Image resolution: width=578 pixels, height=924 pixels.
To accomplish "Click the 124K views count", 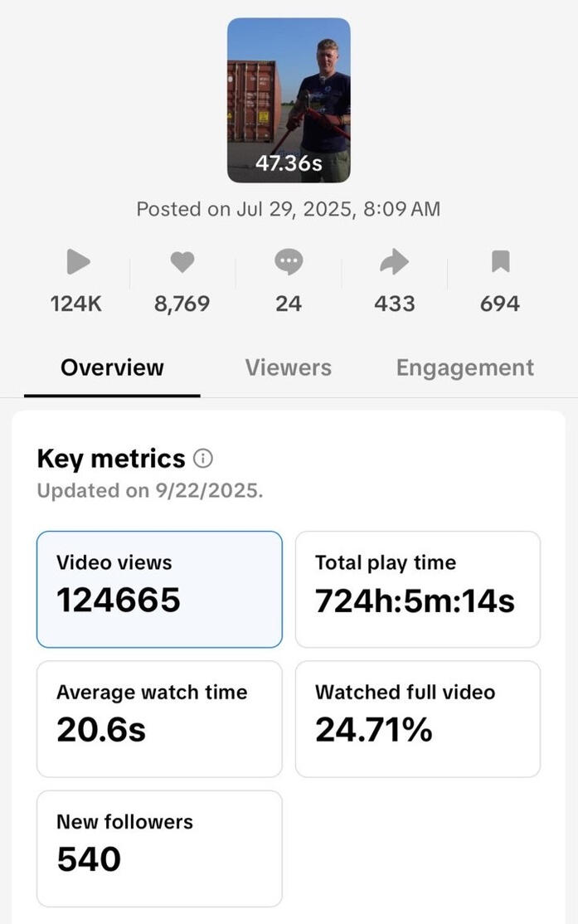I will point(76,304).
